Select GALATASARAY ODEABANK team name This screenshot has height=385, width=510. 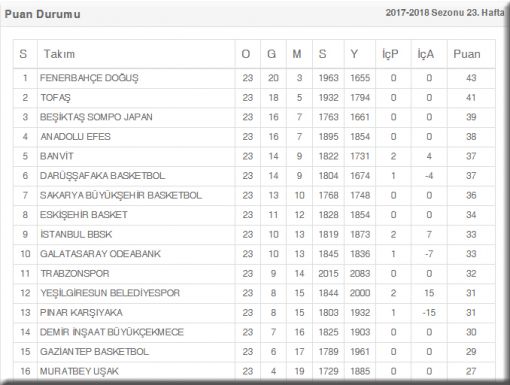point(100,254)
